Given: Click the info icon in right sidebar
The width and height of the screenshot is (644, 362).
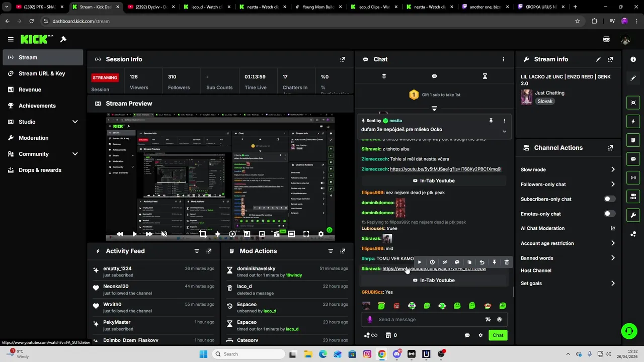Looking at the screenshot, I should [633, 59].
